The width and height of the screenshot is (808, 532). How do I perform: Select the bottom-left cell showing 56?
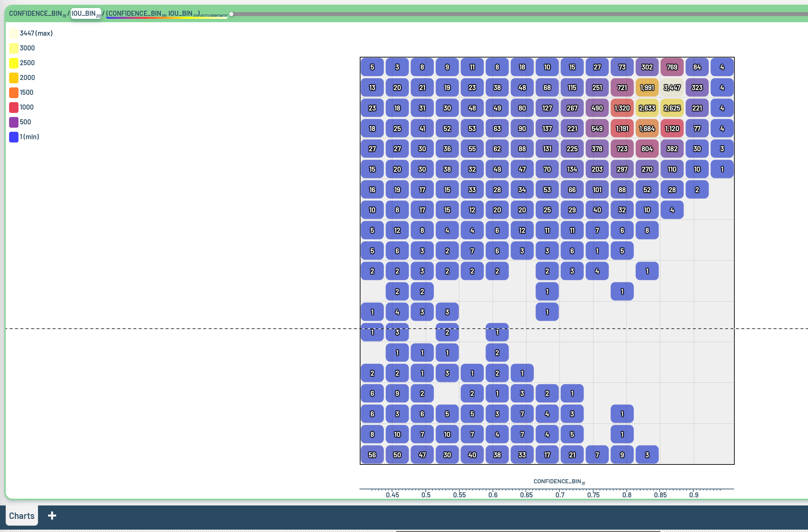(372, 455)
